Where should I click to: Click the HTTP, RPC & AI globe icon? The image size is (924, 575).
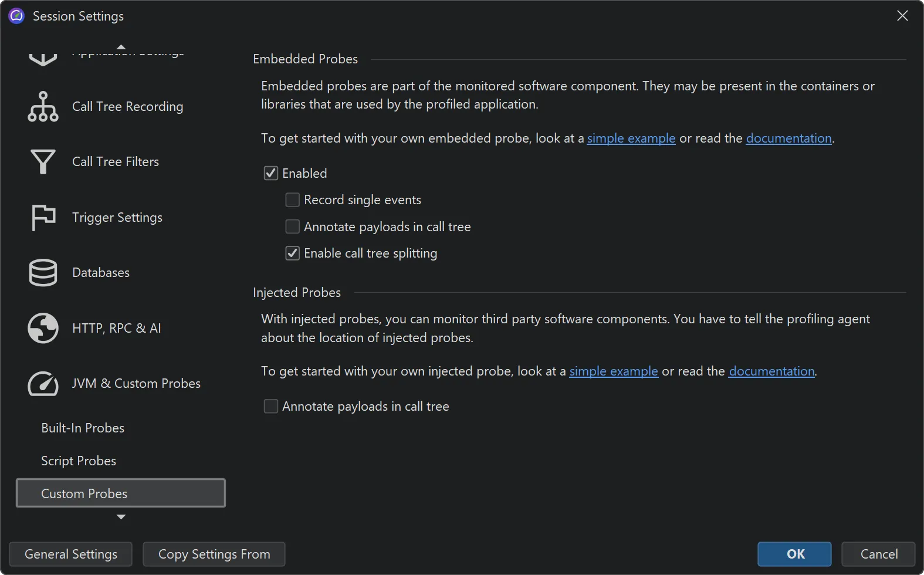tap(43, 328)
